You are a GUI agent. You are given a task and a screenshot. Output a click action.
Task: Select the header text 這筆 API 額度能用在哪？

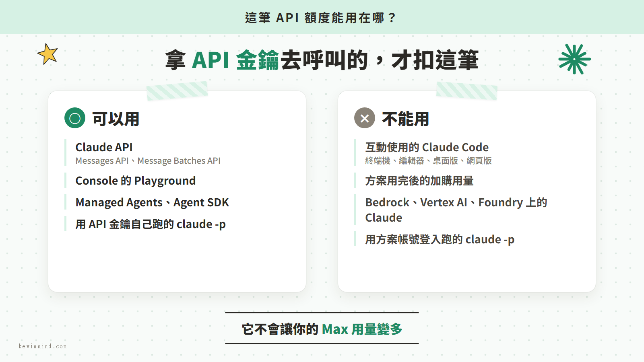pyautogui.click(x=321, y=18)
